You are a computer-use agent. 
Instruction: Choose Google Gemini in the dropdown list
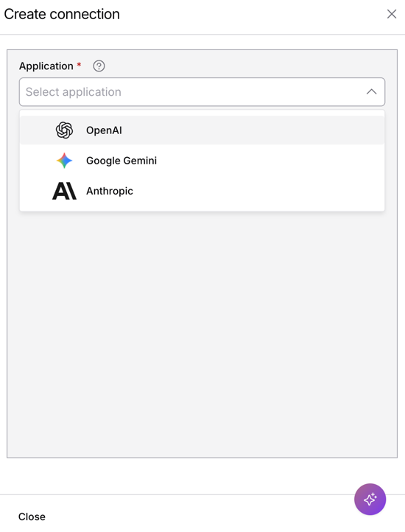(x=202, y=161)
